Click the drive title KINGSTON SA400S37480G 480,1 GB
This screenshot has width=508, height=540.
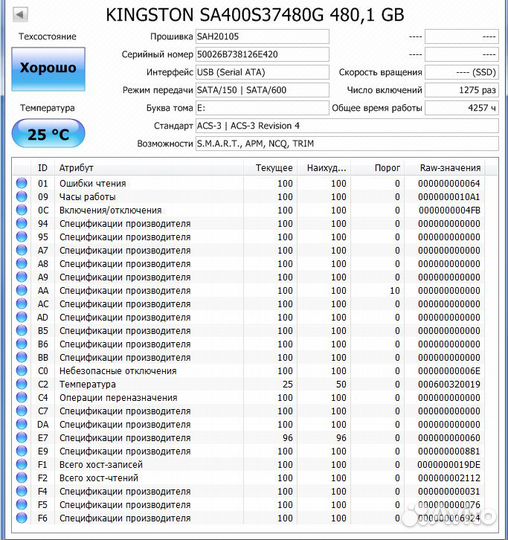[255, 15]
